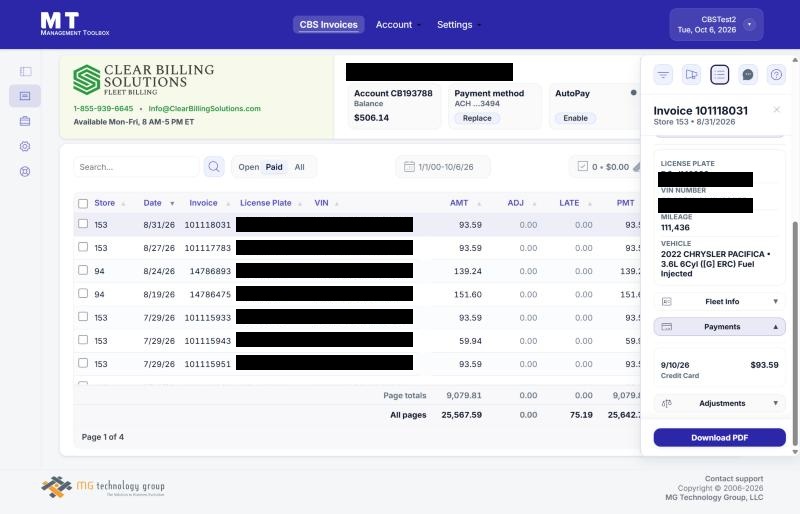Open the lifebuoy support icon in sidebar
Screen dimensions: 800x514
tap(25, 172)
